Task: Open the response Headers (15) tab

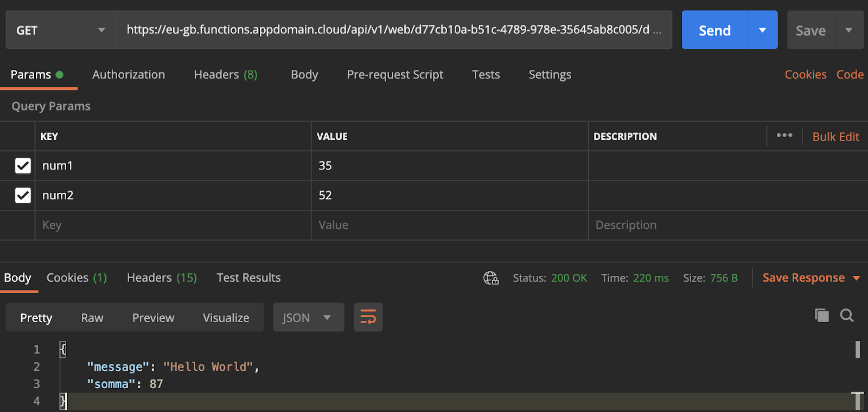Action: pyautogui.click(x=162, y=278)
